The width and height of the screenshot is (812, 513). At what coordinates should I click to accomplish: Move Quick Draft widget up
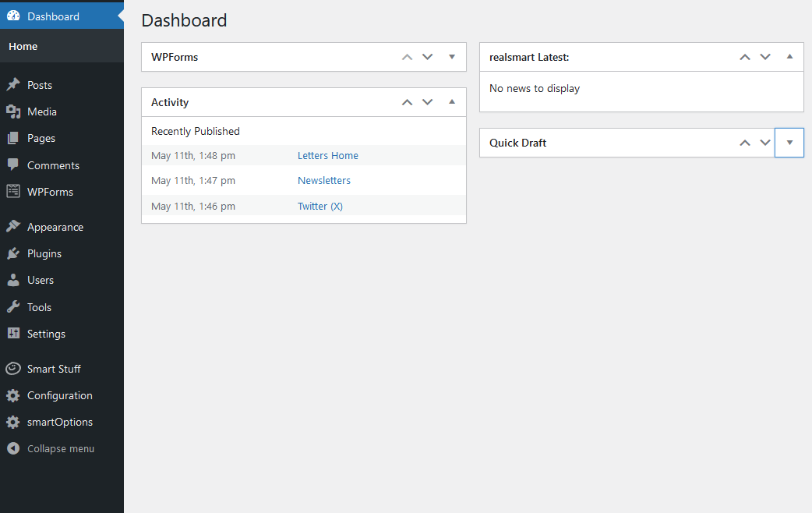(x=745, y=143)
